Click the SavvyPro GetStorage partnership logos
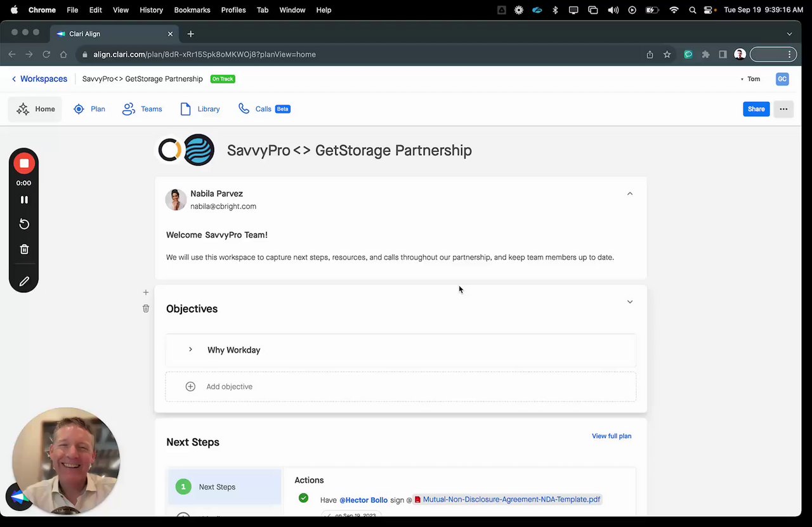The width and height of the screenshot is (812, 527). click(186, 150)
